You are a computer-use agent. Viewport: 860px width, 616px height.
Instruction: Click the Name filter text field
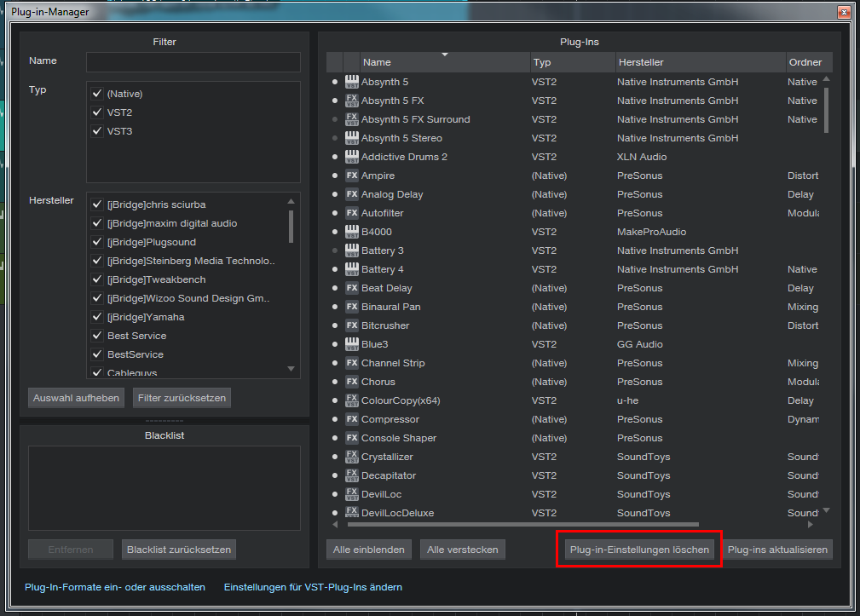193,62
